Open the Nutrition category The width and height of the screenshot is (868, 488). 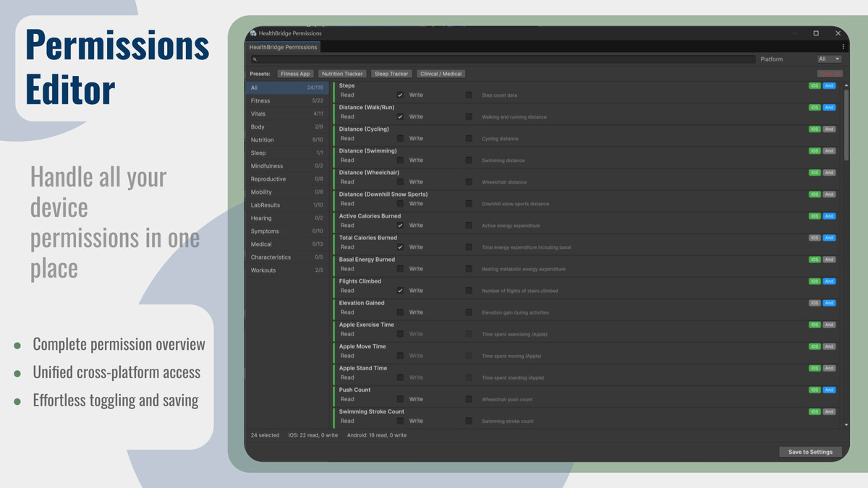pyautogui.click(x=287, y=140)
